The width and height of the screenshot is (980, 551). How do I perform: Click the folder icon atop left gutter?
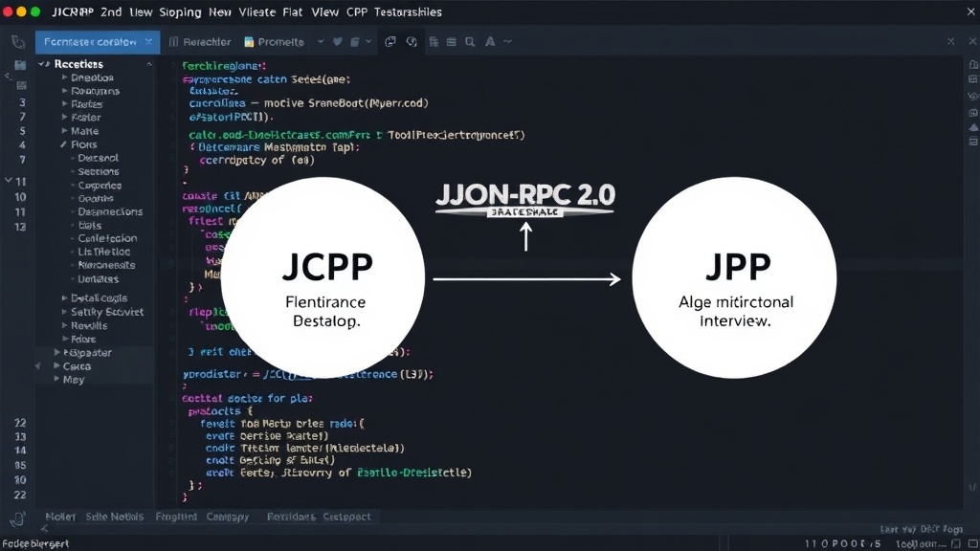[21, 65]
